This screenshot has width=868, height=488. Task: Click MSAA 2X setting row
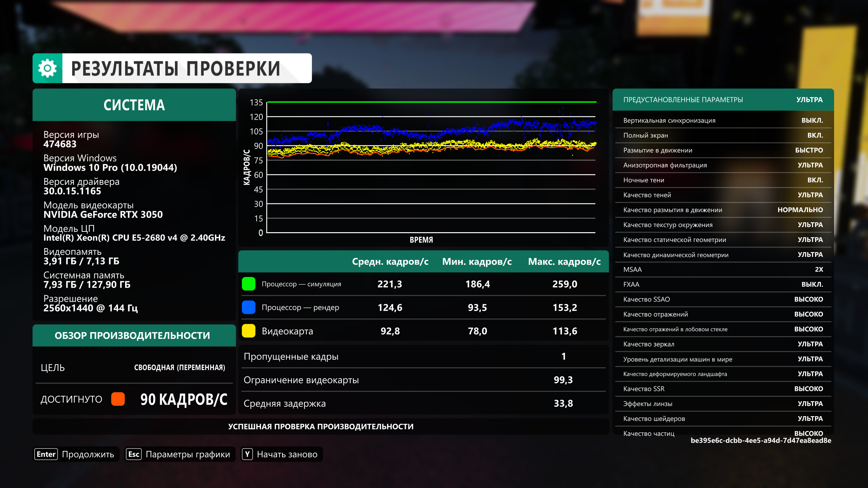tap(723, 270)
